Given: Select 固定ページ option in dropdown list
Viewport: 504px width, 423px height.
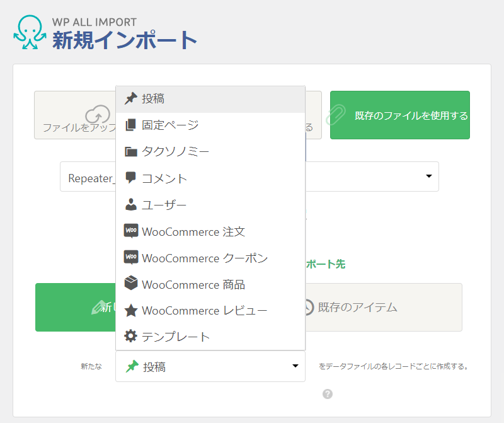Looking at the screenshot, I should click(x=210, y=125).
